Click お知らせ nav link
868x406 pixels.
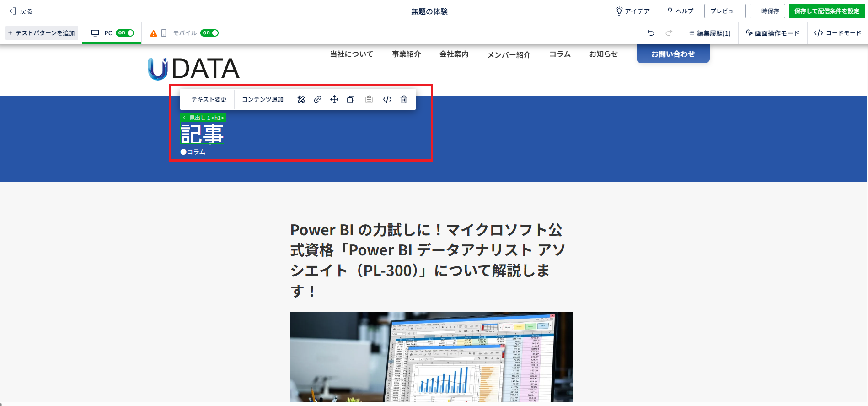[604, 54]
